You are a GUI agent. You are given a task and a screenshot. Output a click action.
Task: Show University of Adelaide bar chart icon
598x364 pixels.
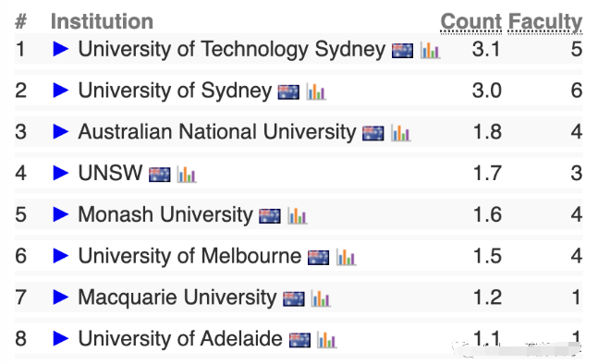(327, 340)
